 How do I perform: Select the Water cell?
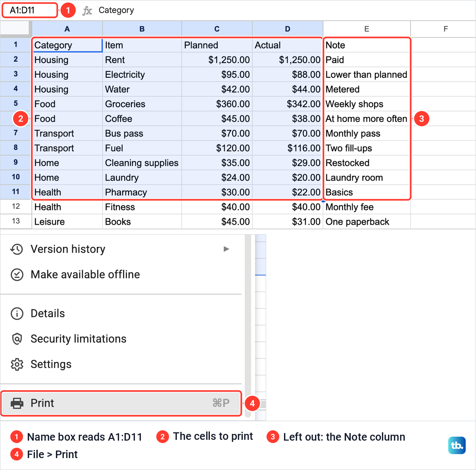[142, 89]
